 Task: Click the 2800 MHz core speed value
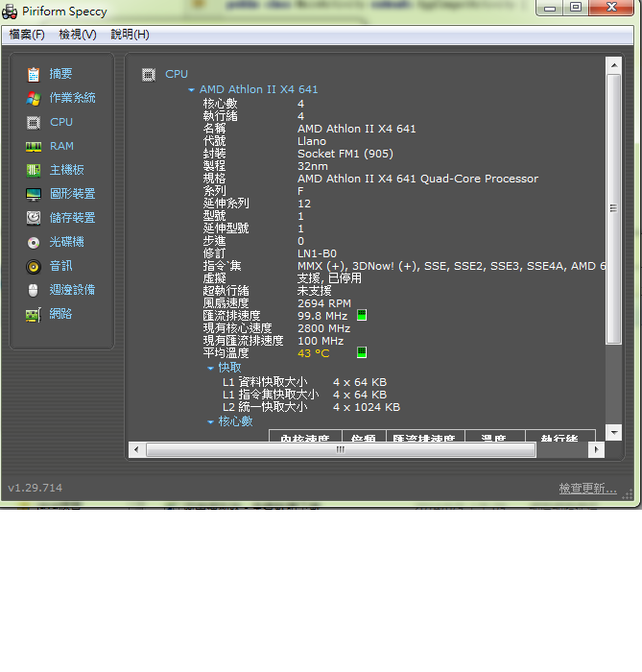coord(323,328)
